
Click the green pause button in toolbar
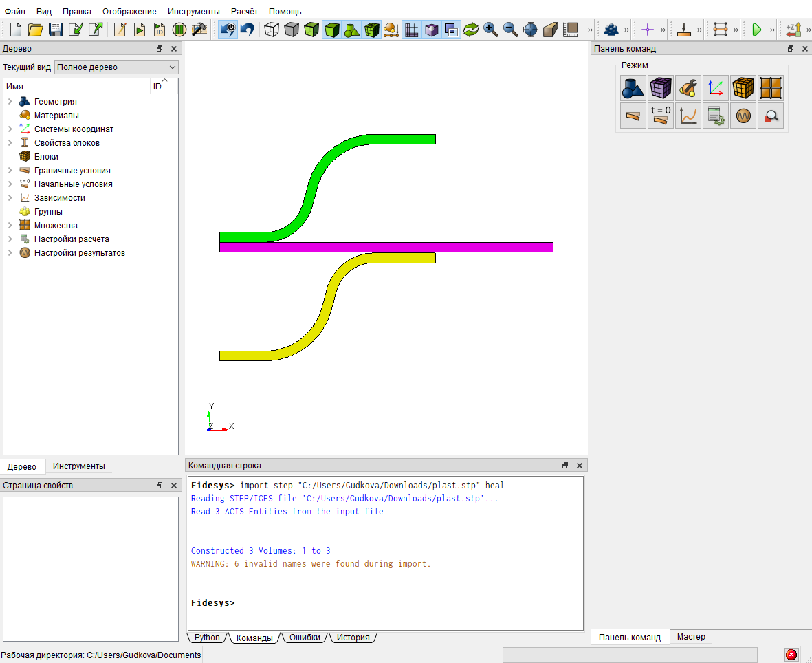pos(179,30)
